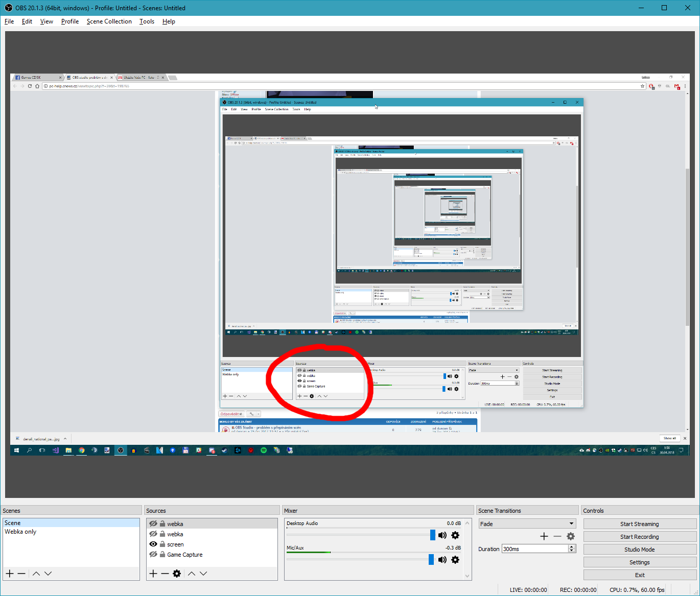Image resolution: width=700 pixels, height=596 pixels.
Task: Open the File menu
Action: tap(9, 21)
